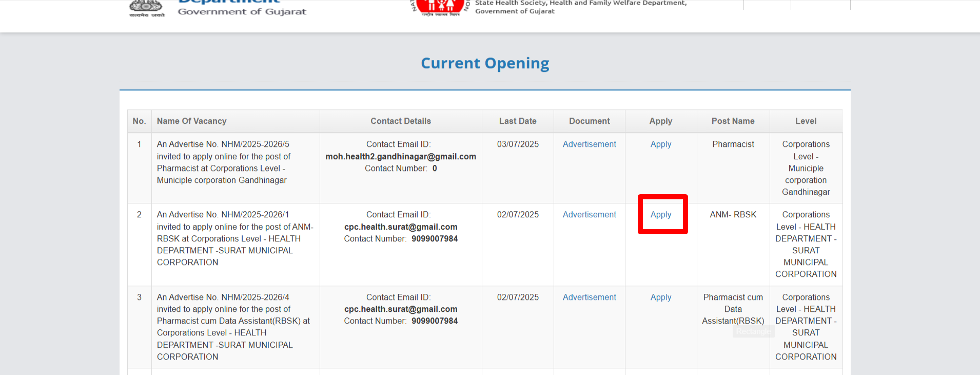Click the Name Of Vacancy column header
Viewport: 980px width, 375px height.
pyautogui.click(x=191, y=121)
